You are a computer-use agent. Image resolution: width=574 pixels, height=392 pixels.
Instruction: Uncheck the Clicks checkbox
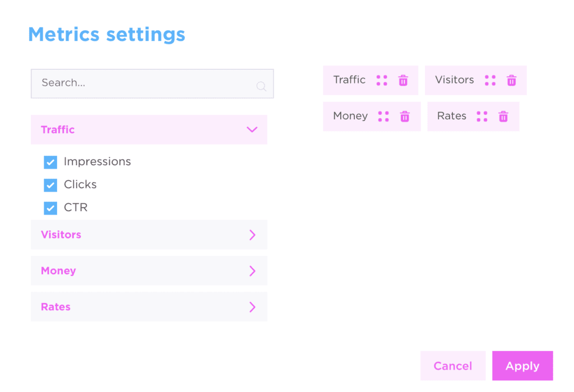(50, 185)
